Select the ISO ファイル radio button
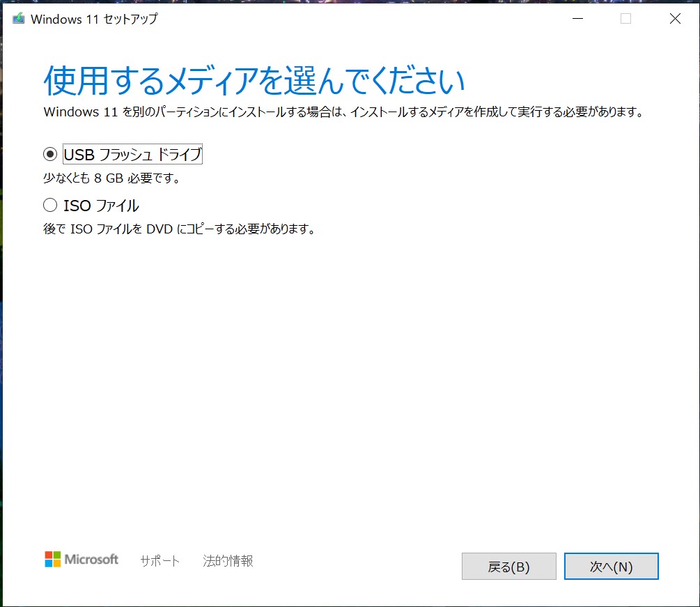Image resolution: width=700 pixels, height=607 pixels. 50,206
